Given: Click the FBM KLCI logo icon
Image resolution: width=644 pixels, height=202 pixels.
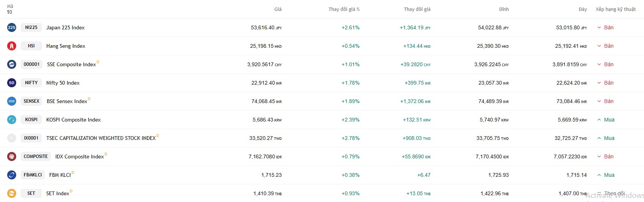Looking at the screenshot, I should [x=12, y=175].
